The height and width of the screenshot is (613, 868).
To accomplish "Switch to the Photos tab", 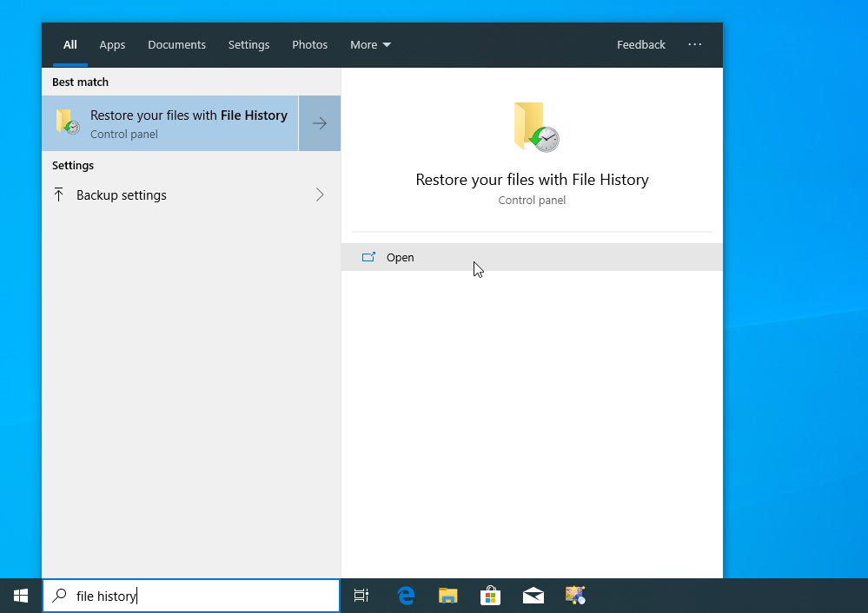I will 309,44.
